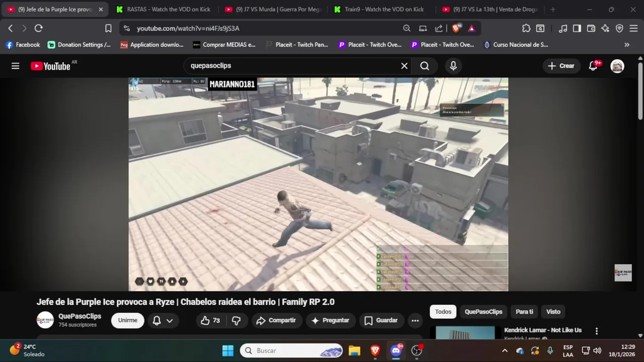Image resolution: width=644 pixels, height=362 pixels.
Task: Go back in browser history
Action: pyautogui.click(x=11, y=29)
